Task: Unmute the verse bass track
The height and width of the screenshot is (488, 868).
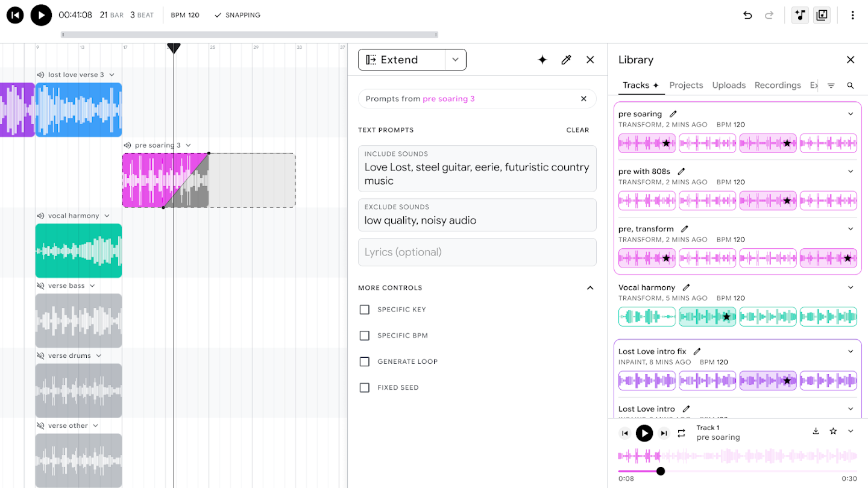Action: [39, 285]
